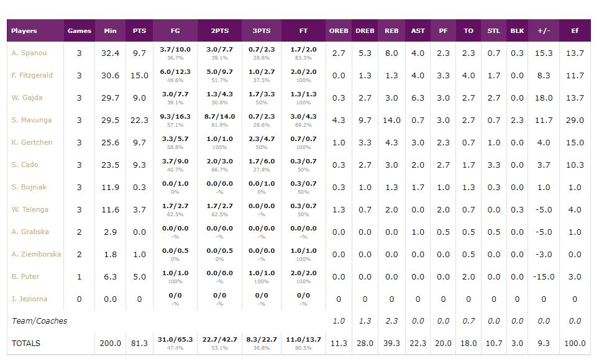Screen dimensions: 599x364
Task: Click the Games column header
Action: click(79, 30)
